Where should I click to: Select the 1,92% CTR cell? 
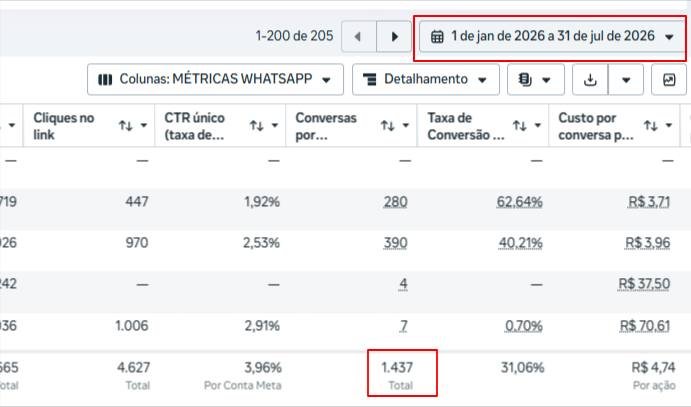coord(262,202)
